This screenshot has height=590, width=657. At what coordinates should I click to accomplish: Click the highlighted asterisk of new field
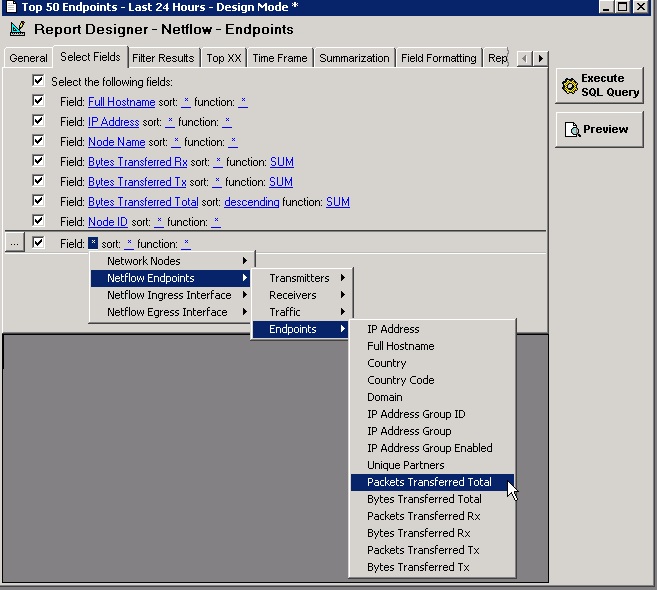[93, 243]
